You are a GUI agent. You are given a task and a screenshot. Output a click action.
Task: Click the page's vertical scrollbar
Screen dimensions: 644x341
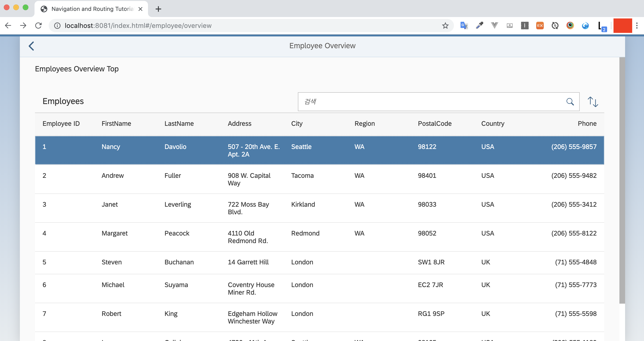(622, 180)
